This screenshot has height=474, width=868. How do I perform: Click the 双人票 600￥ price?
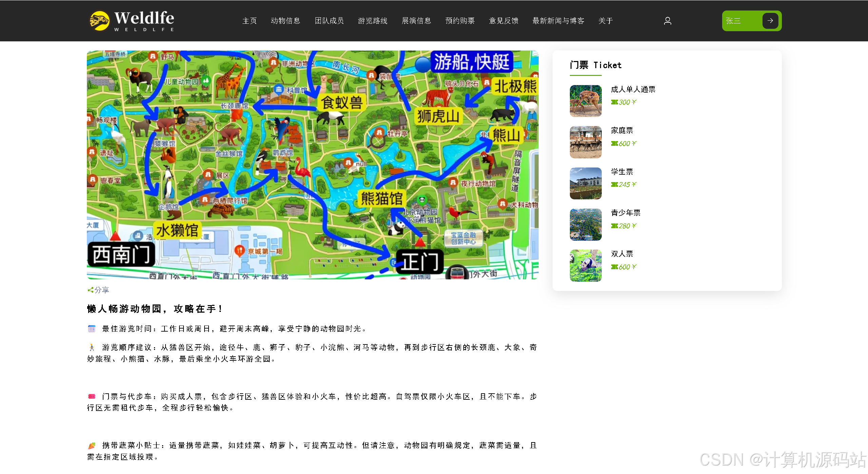tap(628, 267)
